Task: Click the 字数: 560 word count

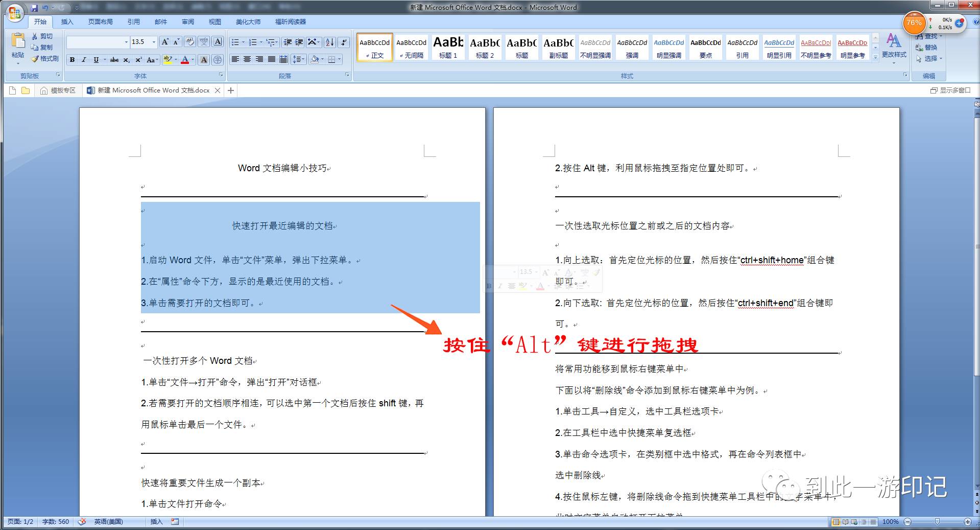Action: click(56, 522)
